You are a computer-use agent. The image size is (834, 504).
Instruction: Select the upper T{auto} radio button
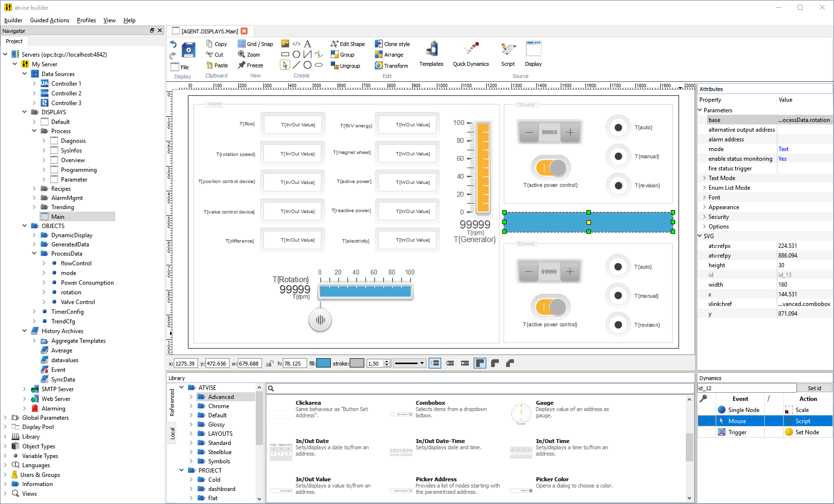(x=618, y=128)
